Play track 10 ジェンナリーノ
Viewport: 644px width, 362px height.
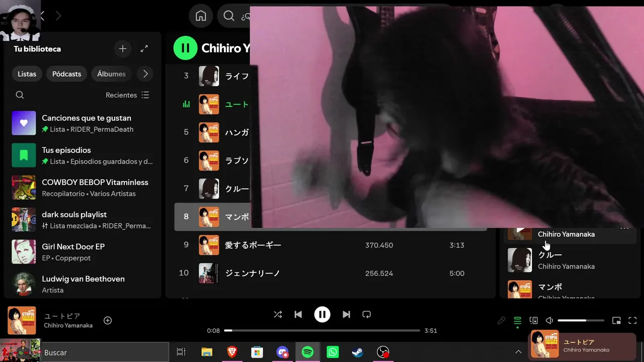click(331, 273)
